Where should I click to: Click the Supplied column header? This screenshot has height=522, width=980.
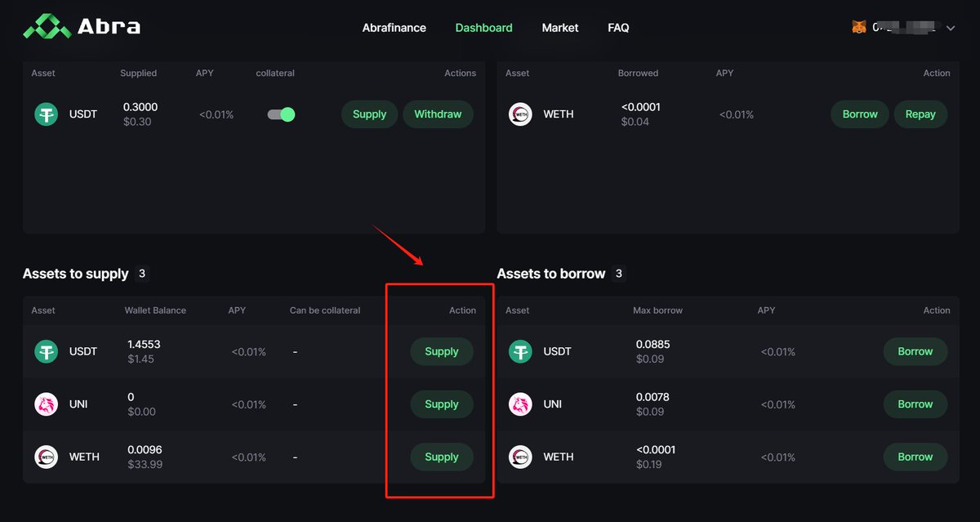pyautogui.click(x=138, y=74)
